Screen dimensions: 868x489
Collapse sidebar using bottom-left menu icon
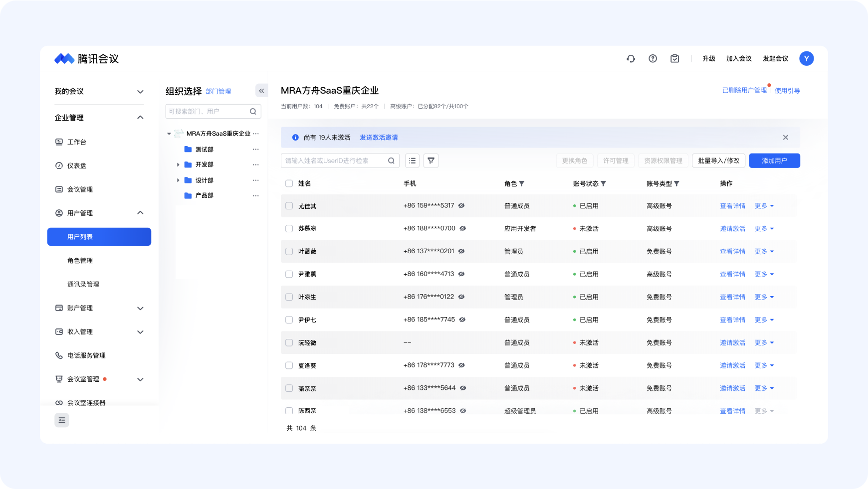point(62,420)
